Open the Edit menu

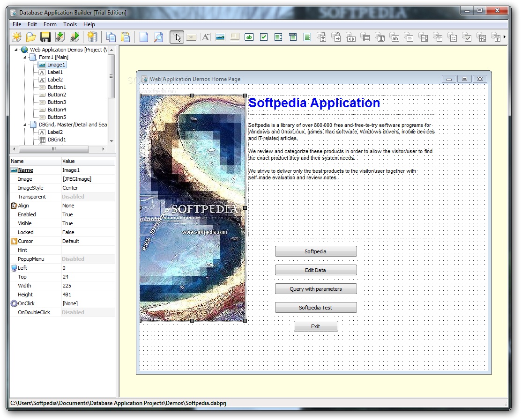click(x=32, y=24)
